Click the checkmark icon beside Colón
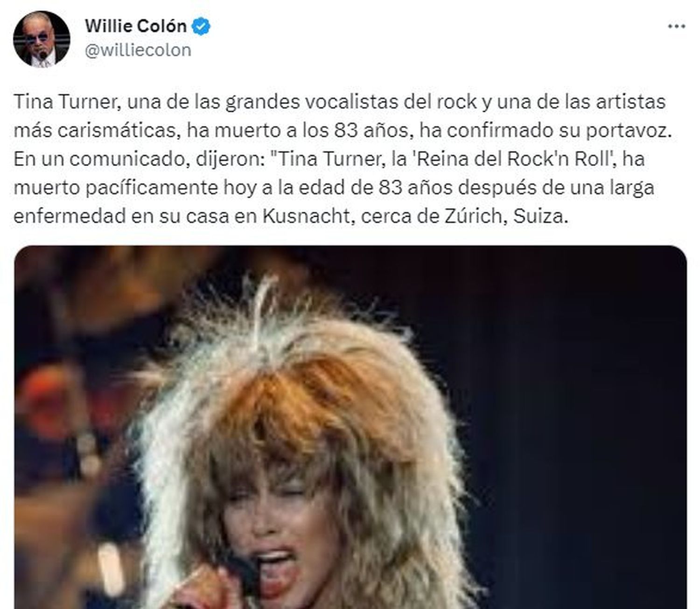 click(x=201, y=27)
